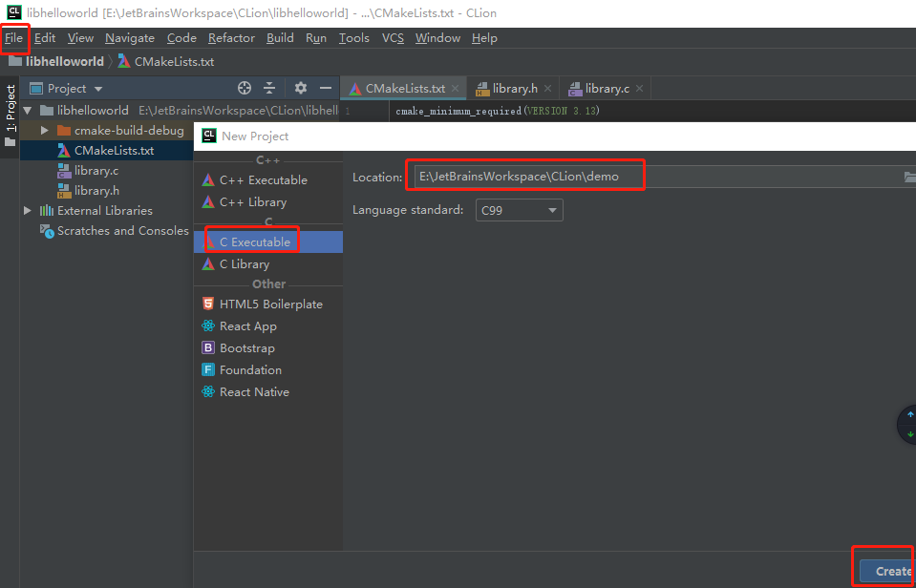
Task: Click the folder icon in Project tool stripe
Action: point(11,142)
